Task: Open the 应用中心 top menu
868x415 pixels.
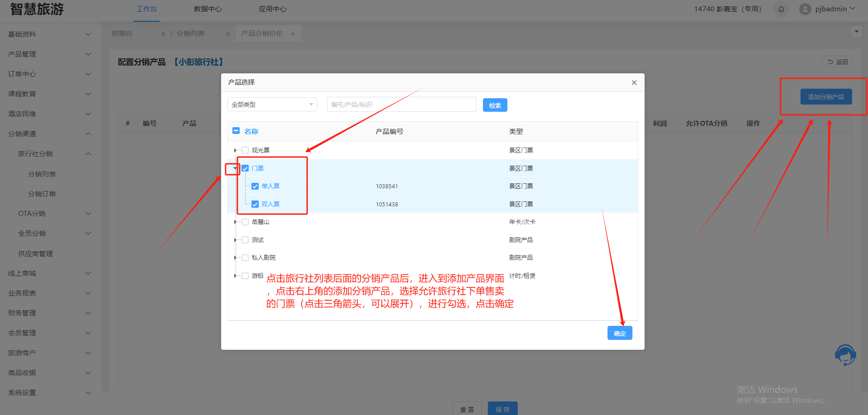Action: point(272,9)
